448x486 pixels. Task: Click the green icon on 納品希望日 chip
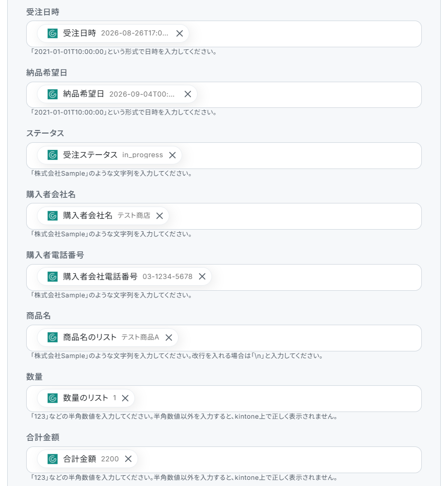(x=53, y=94)
